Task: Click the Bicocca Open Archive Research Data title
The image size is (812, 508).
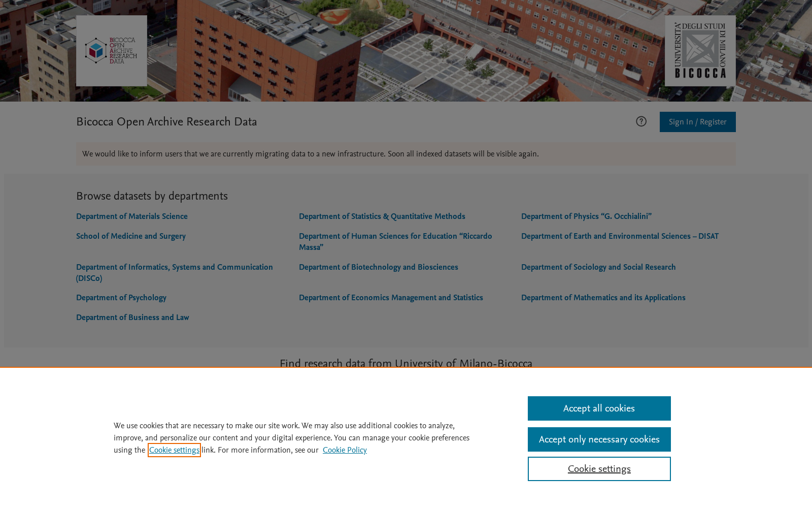Action: 166,122
